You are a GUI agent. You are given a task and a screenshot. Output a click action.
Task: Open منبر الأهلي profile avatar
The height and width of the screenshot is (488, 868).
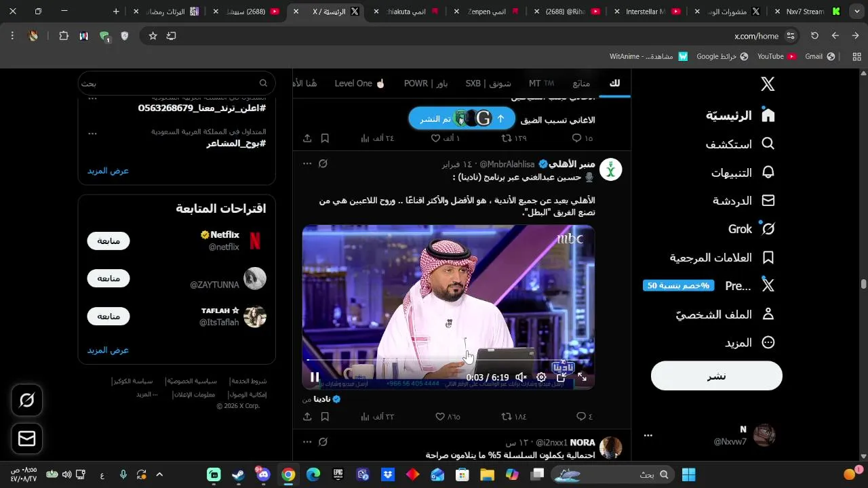612,169
